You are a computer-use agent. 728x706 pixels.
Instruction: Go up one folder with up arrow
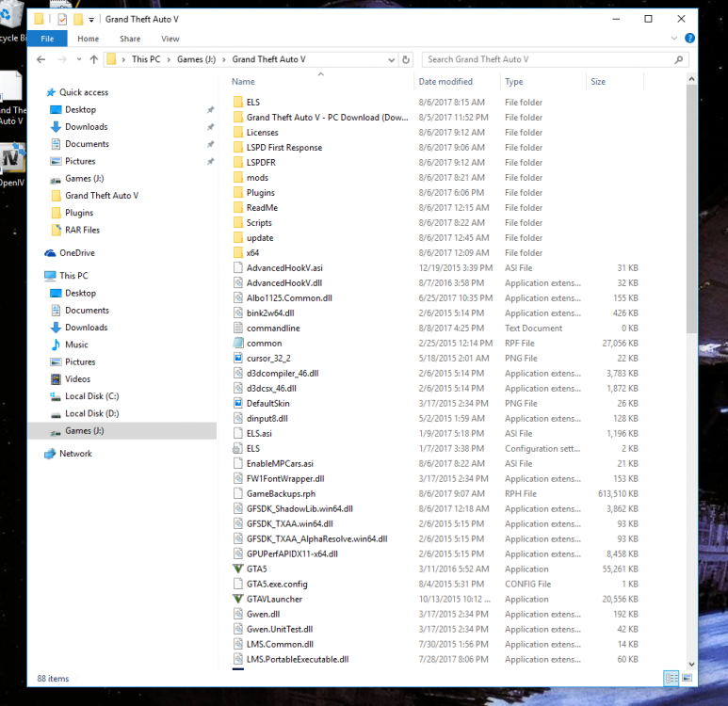(94, 59)
